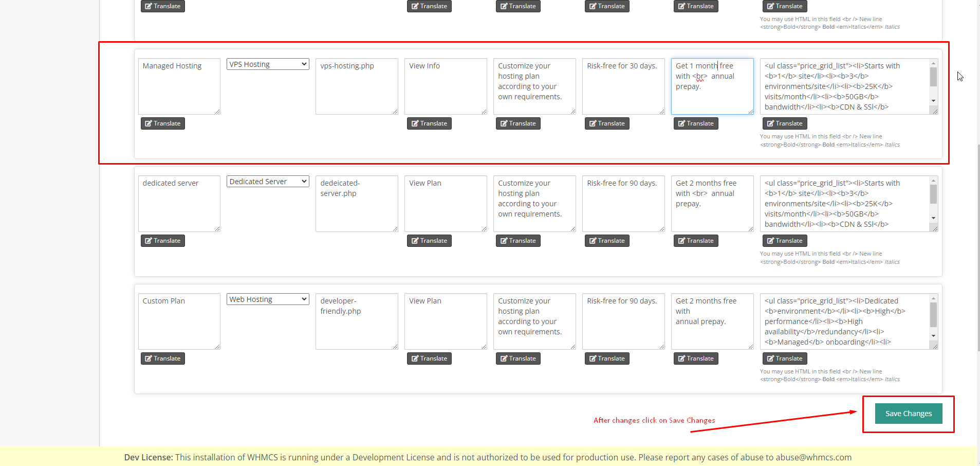Click Translate under Managed Hosting name field
This screenshot has width=980, height=466.
click(x=162, y=123)
